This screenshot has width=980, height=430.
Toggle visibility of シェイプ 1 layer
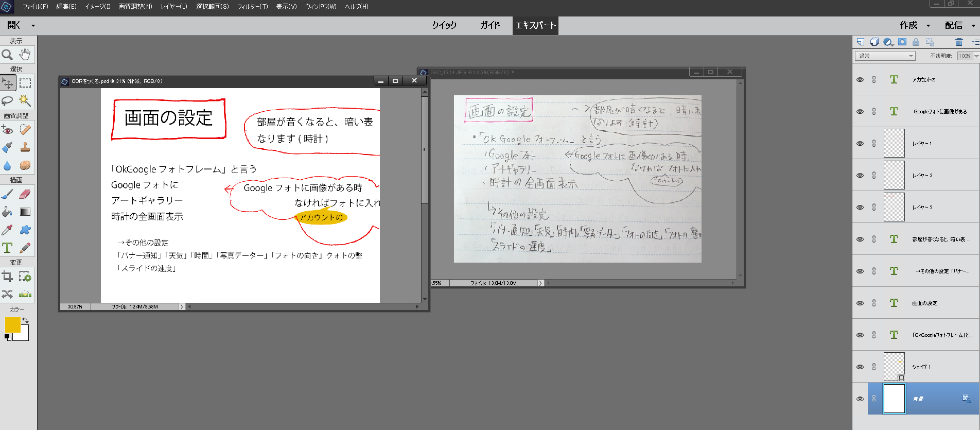click(860, 367)
